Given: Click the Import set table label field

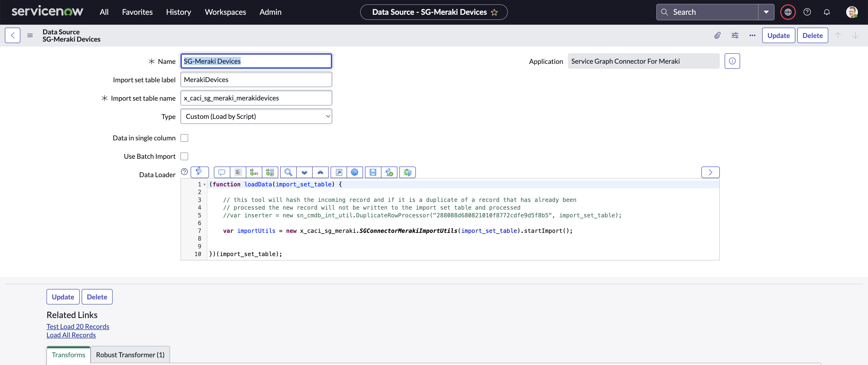Looking at the screenshot, I should [x=256, y=79].
